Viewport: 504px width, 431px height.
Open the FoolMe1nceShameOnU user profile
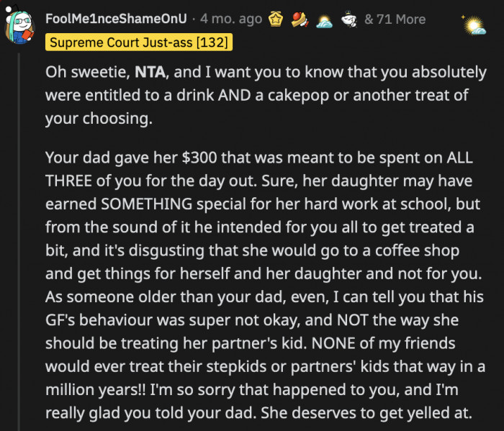click(x=116, y=19)
